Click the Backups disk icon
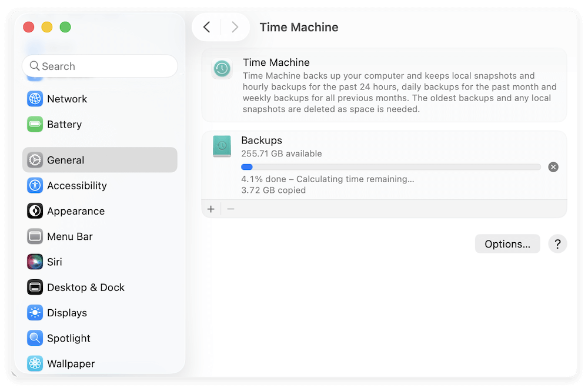The width and height of the screenshot is (588, 388). [x=222, y=145]
